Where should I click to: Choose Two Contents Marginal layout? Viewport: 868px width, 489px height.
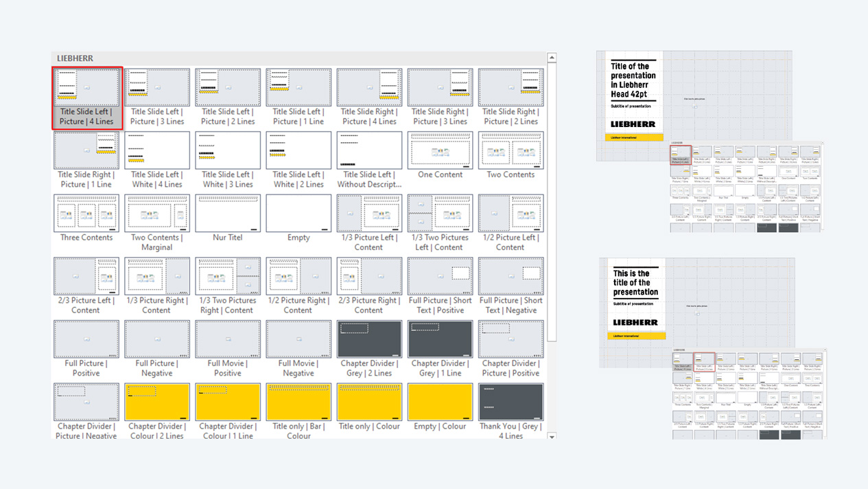point(157,214)
